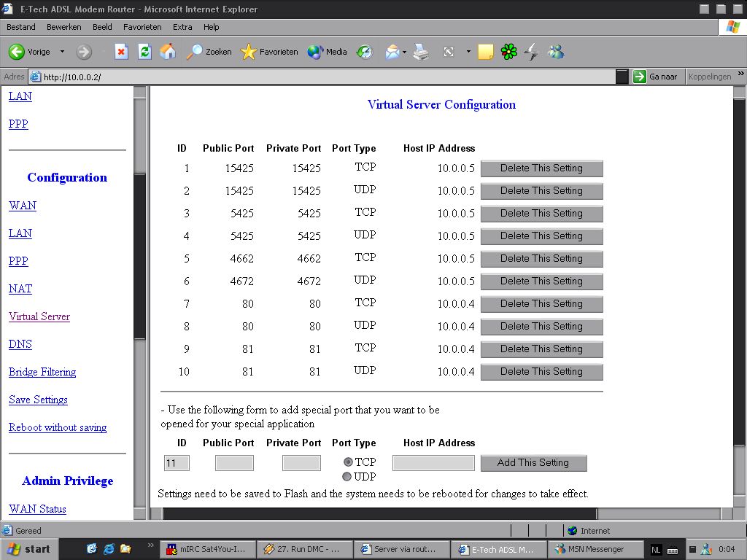Screen dimensions: 747x560
Task: Go to the Home page icon
Action: pos(168,52)
